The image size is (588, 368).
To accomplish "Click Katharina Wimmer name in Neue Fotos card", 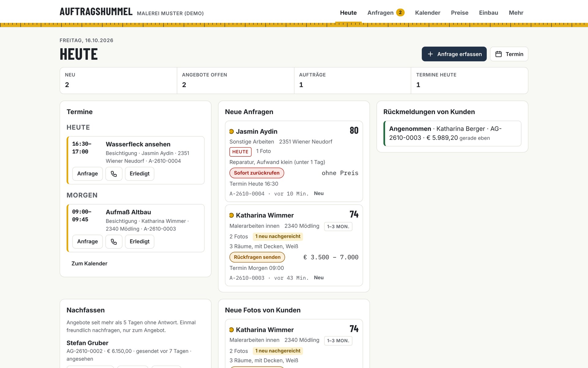I will [x=265, y=330].
